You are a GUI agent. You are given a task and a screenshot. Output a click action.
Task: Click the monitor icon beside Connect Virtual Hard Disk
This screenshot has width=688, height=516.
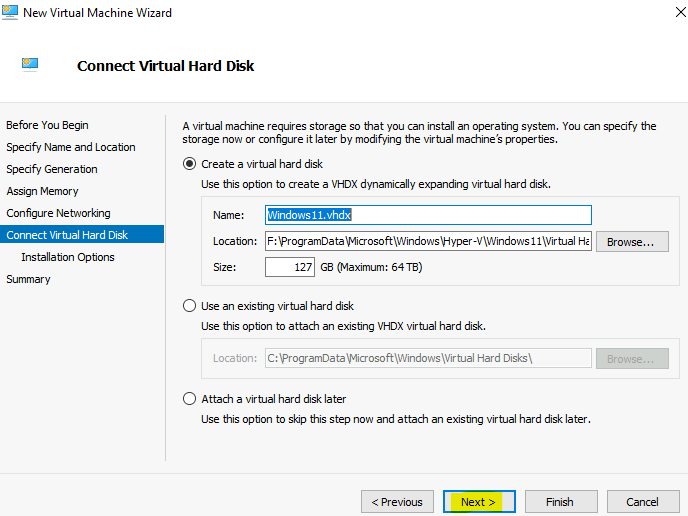[30, 64]
